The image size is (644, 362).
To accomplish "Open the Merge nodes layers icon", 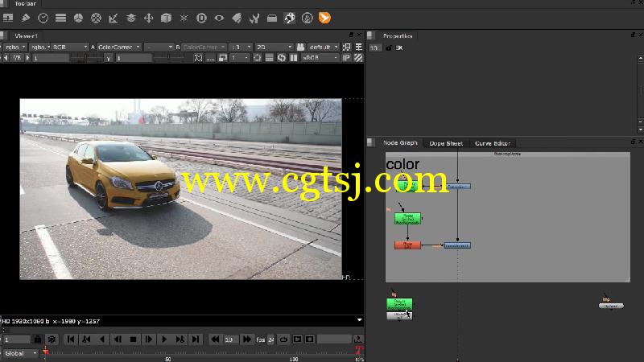I will click(131, 18).
